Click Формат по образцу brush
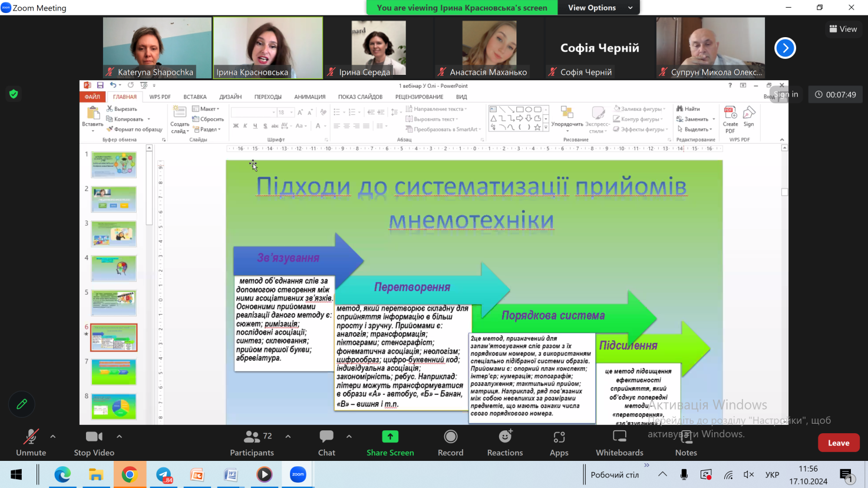The image size is (868, 488). 134,129
